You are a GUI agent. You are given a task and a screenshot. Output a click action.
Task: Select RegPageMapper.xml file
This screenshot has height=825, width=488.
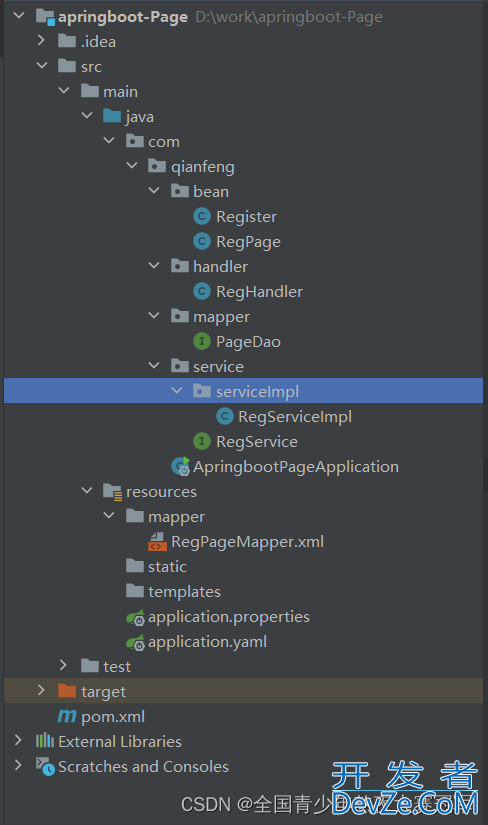point(247,542)
